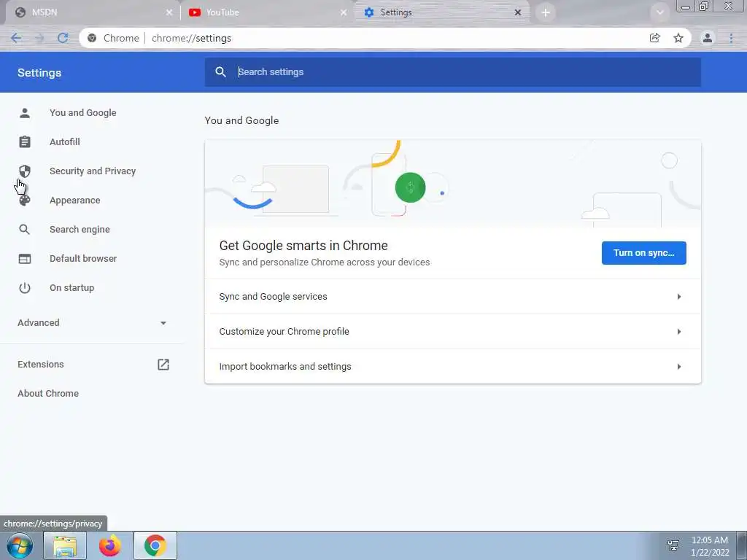This screenshot has width=747, height=560.
Task: Open File Explorer from the taskbar
Action: 65,545
